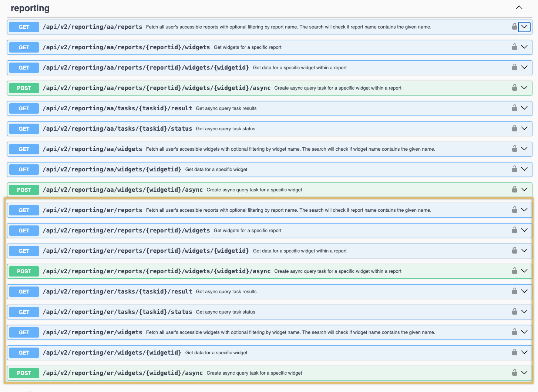Click the GET badge for /aa/reports/{reportid}/widgets

click(x=24, y=47)
